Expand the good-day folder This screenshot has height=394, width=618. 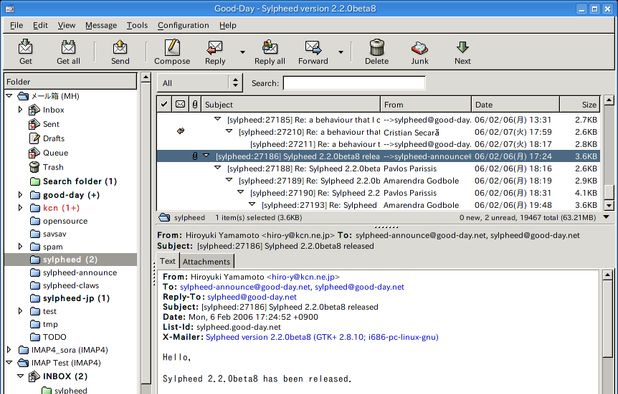(20, 195)
